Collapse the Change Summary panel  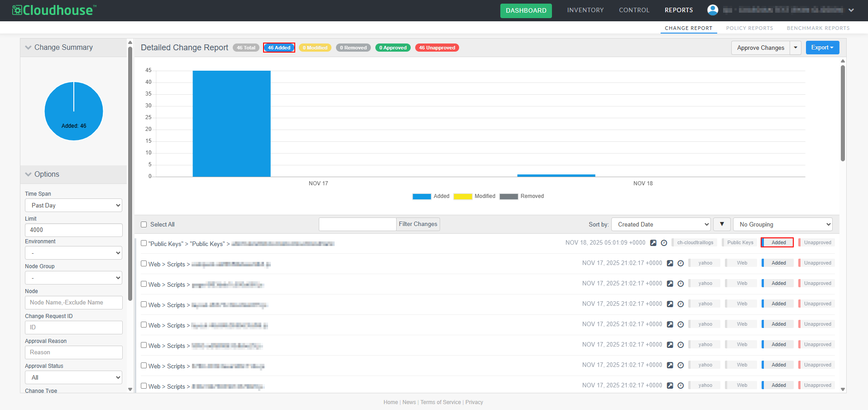[x=29, y=48]
